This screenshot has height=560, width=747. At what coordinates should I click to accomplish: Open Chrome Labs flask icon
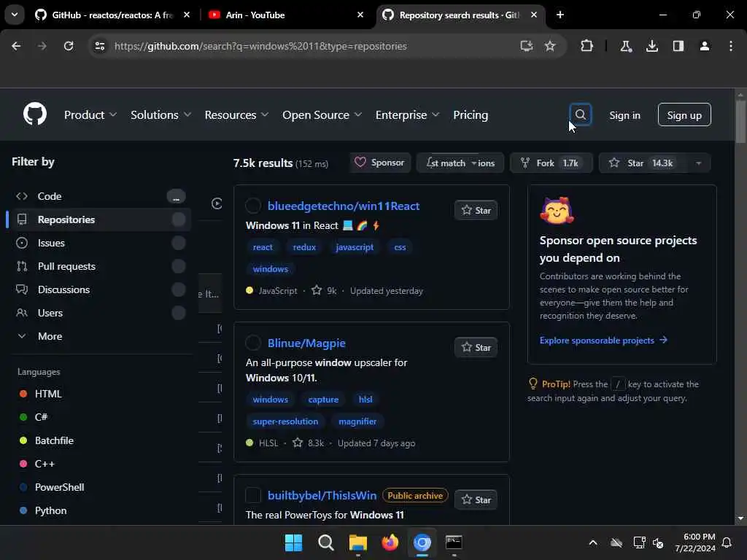pyautogui.click(x=625, y=46)
